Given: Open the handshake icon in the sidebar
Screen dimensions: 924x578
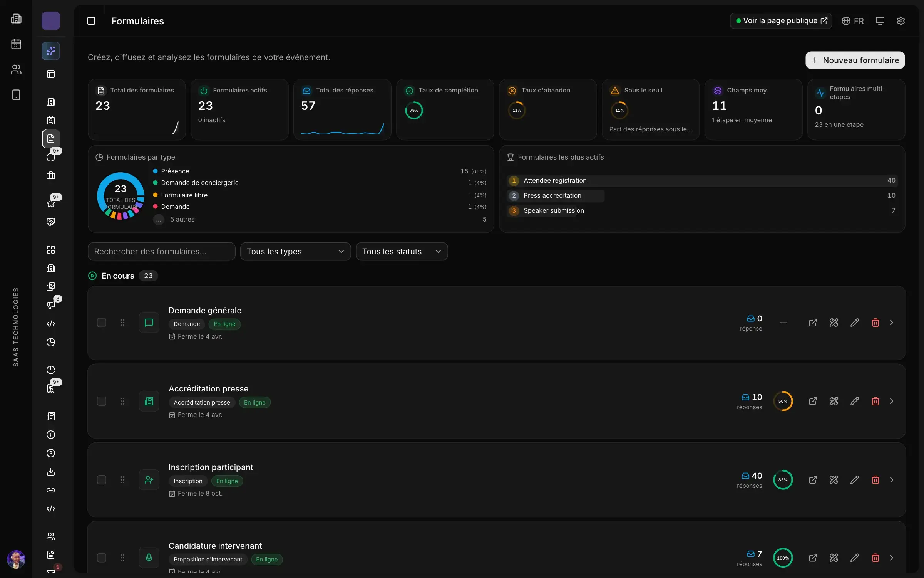Looking at the screenshot, I should point(51,222).
